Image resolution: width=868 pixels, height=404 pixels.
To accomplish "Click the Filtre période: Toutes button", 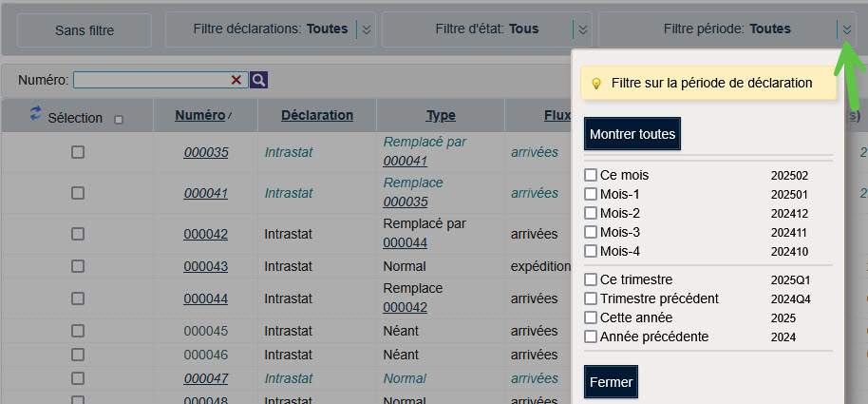I will pos(726,29).
